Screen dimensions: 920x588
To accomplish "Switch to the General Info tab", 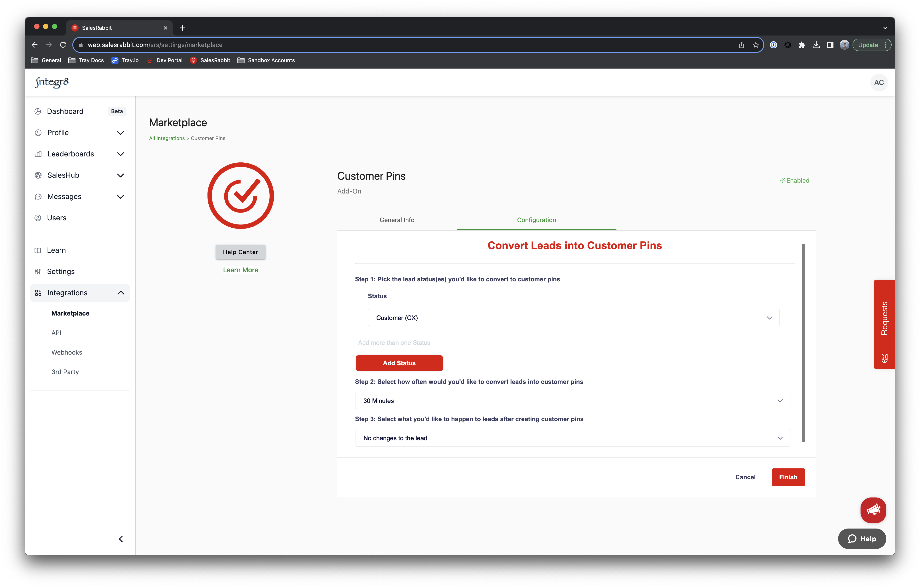I will click(397, 220).
